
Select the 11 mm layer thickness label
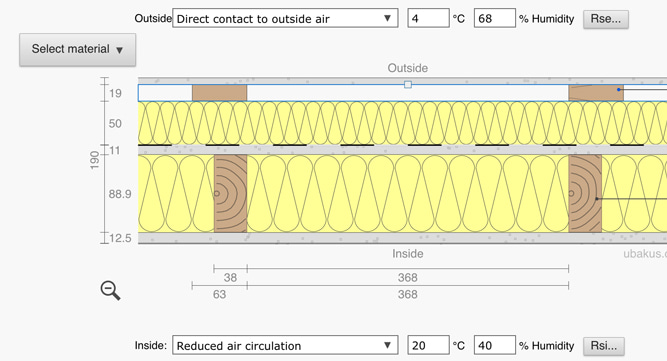[x=115, y=151]
